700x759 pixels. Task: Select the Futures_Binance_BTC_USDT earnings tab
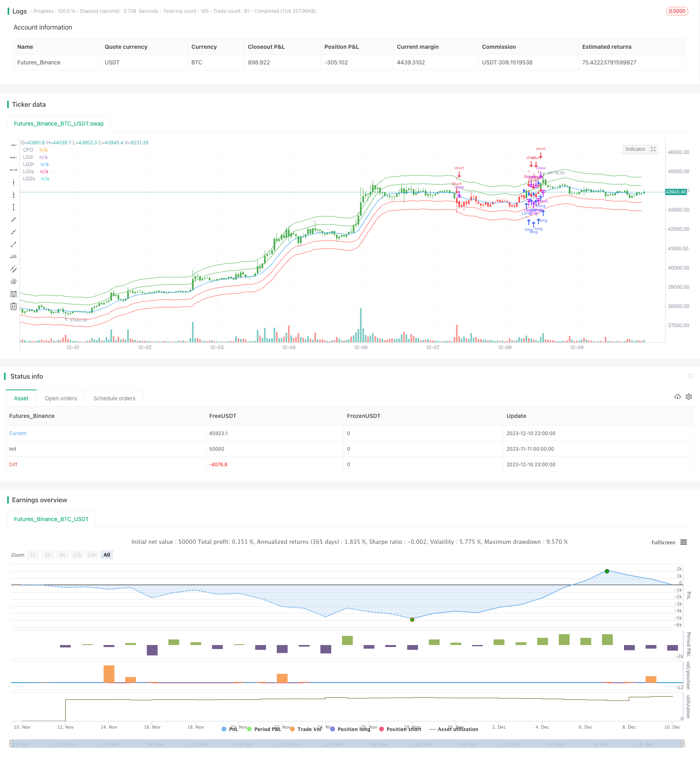click(x=51, y=519)
